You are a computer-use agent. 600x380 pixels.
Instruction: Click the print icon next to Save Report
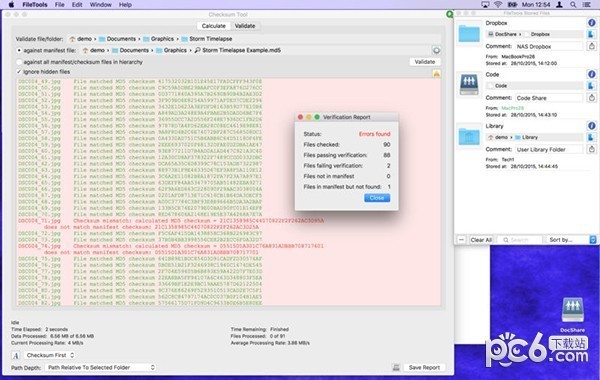click(x=396, y=367)
